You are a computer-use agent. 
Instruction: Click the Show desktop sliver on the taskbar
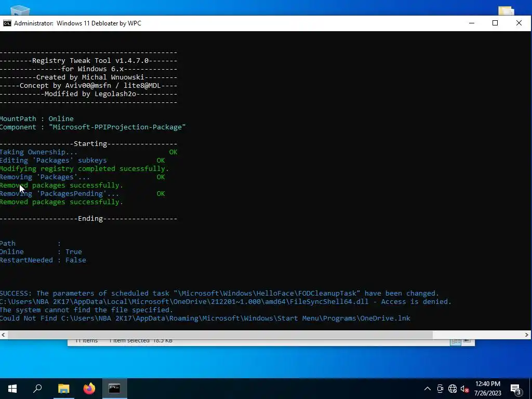tap(530, 389)
